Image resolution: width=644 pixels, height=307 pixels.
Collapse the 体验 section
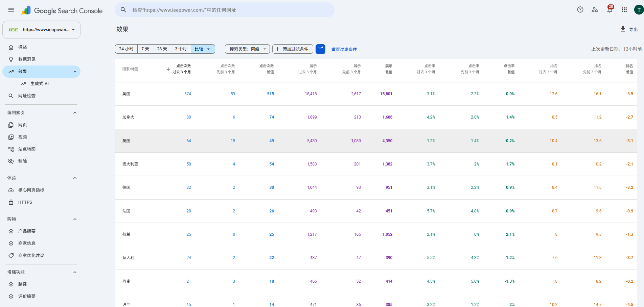(x=75, y=178)
